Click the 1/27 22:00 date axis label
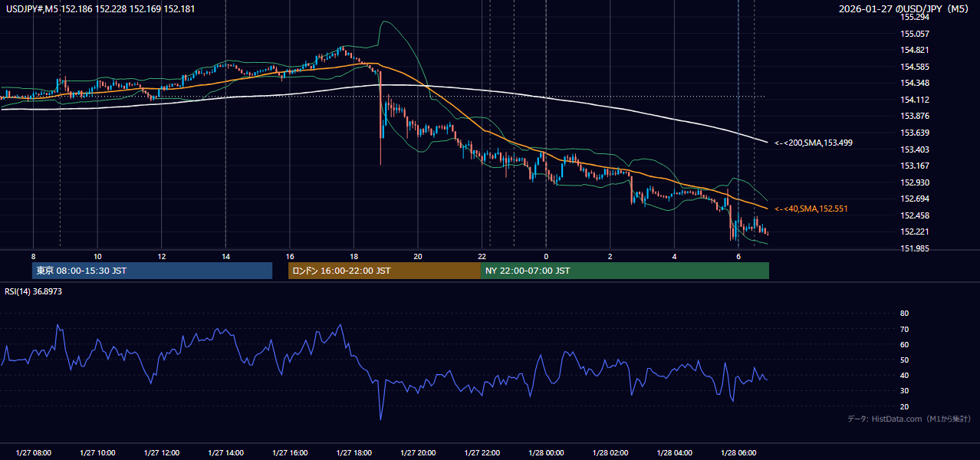Image resolution: width=980 pixels, height=460 pixels. point(482,452)
